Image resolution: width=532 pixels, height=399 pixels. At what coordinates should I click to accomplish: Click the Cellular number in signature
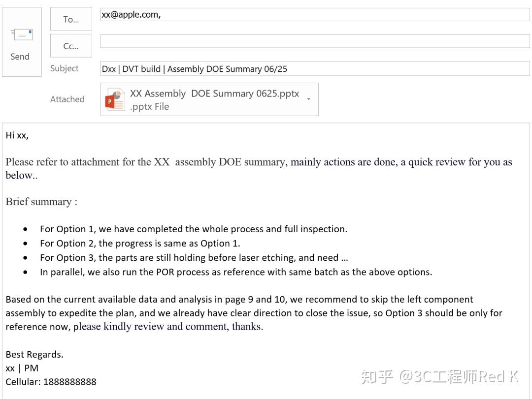click(51, 382)
